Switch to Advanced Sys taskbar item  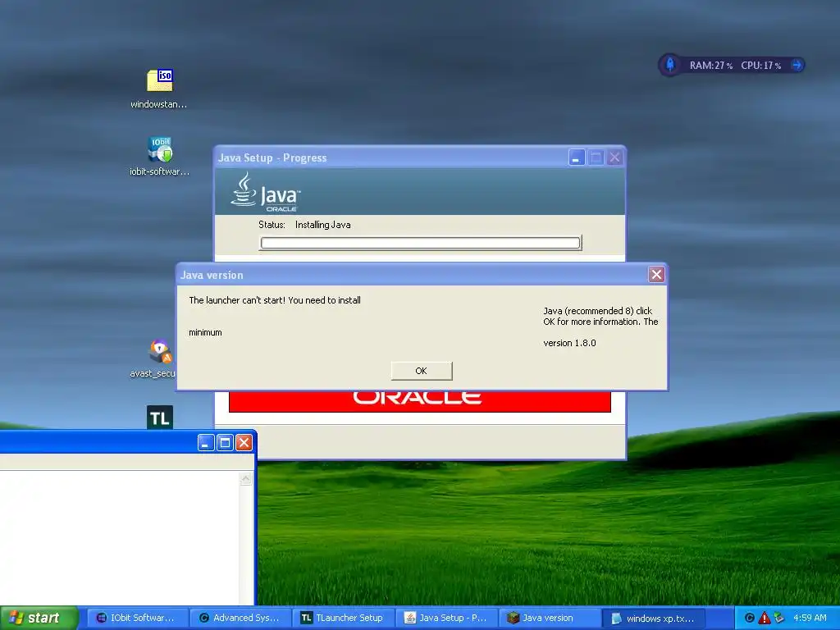241,618
